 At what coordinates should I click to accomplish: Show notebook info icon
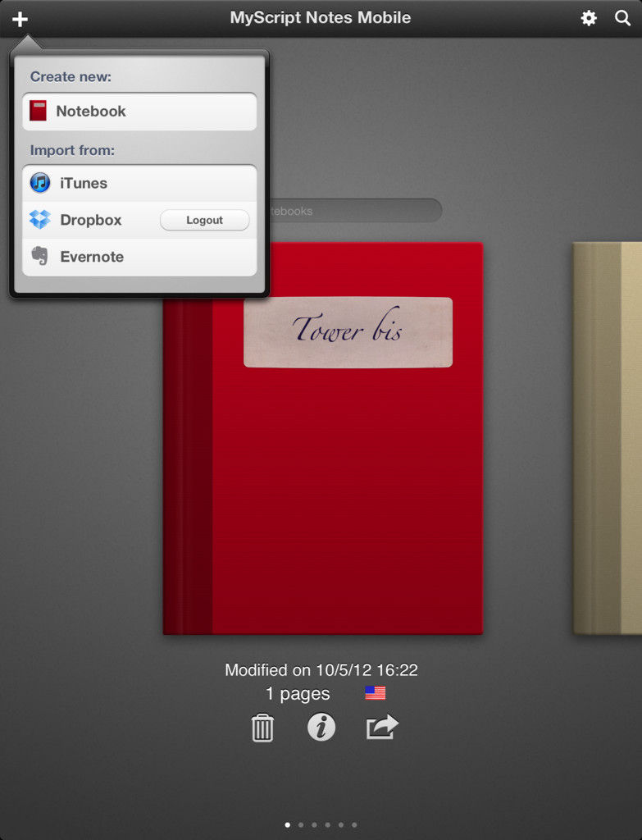(321, 728)
